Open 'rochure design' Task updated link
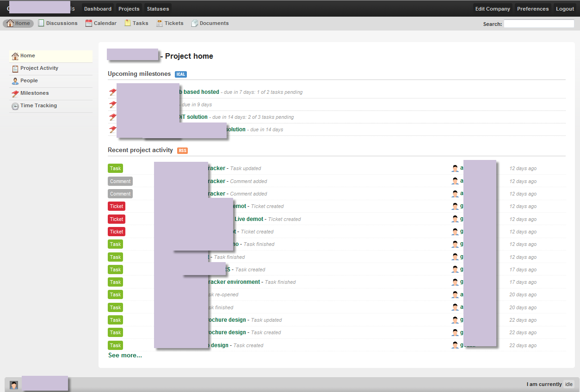This screenshot has height=392, width=580. (227, 320)
